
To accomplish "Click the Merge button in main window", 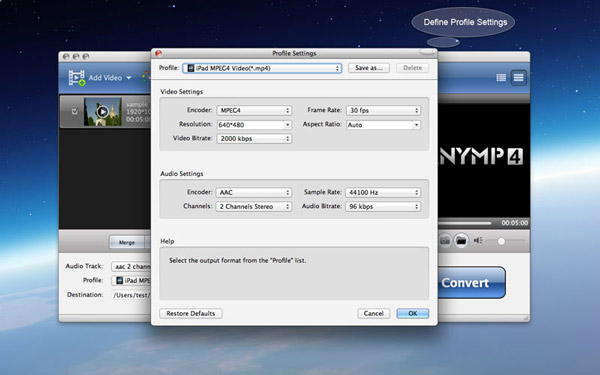I will coord(127,242).
